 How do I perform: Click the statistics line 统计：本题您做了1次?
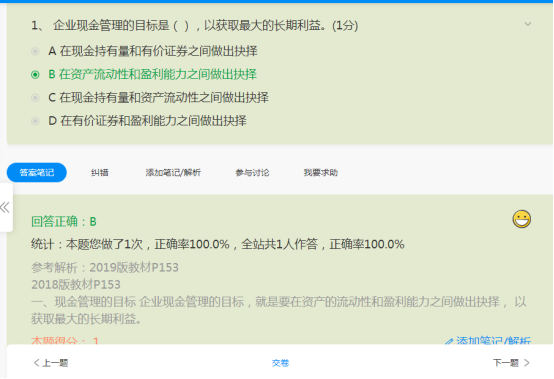point(218,244)
